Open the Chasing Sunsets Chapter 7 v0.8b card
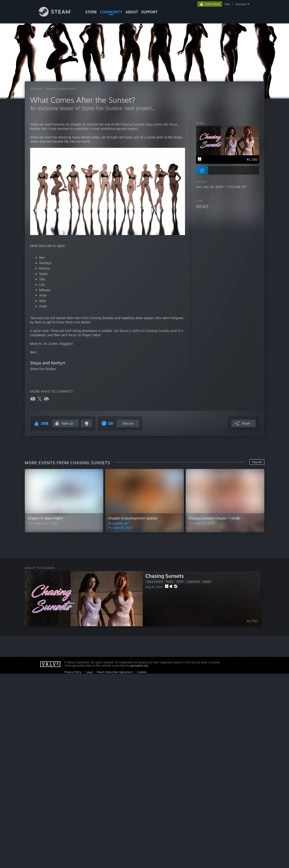This screenshot has width=289, height=868. click(225, 501)
